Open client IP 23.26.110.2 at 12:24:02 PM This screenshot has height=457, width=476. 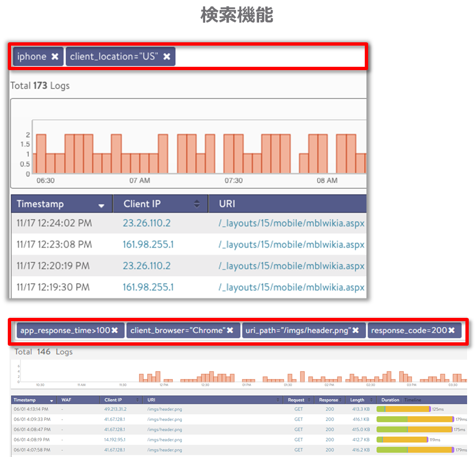click(x=147, y=223)
